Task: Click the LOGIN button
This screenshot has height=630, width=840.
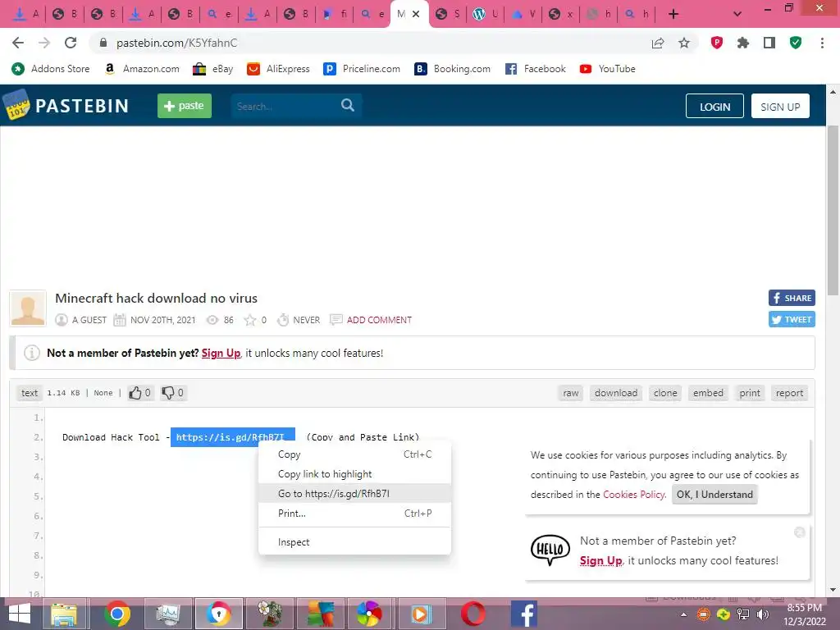Action: (x=714, y=106)
